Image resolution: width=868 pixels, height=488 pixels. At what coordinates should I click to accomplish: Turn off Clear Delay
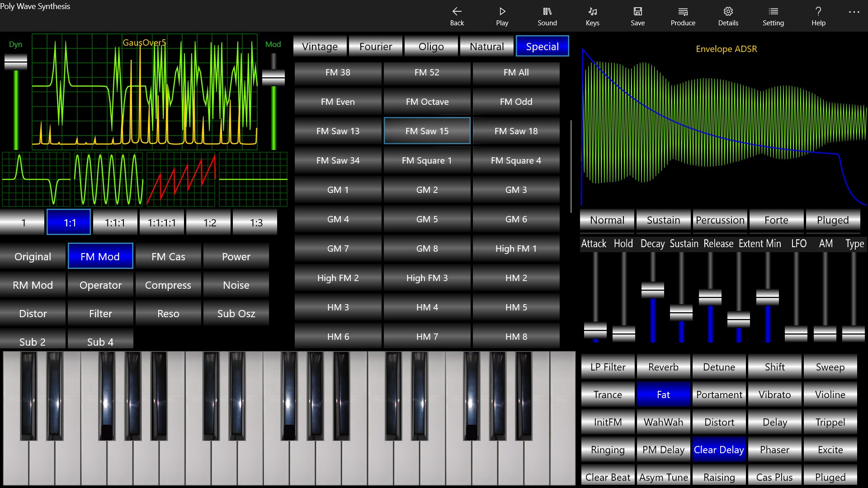tap(719, 449)
